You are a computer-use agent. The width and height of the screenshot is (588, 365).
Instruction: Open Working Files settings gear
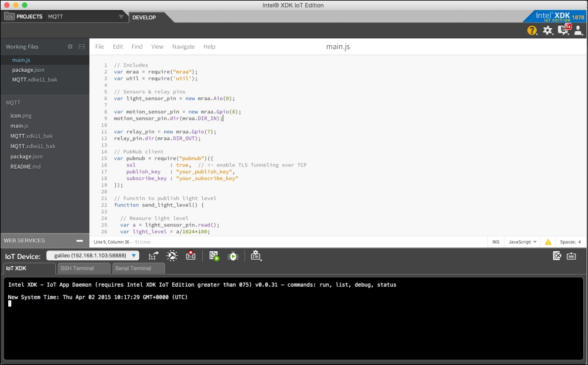pos(70,47)
